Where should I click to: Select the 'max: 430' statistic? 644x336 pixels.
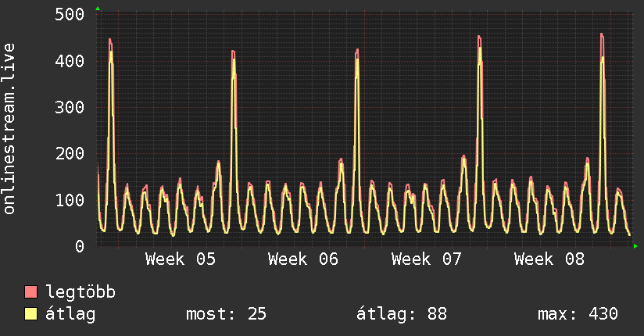point(578,314)
